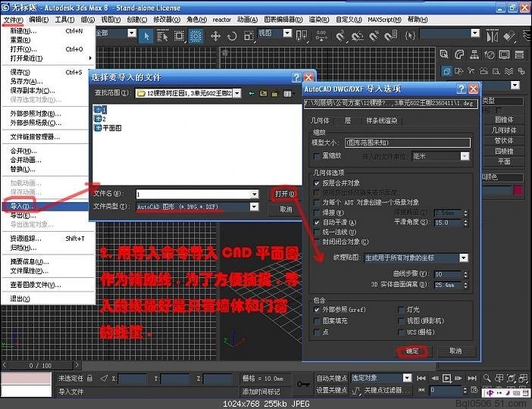Uncheck the 外部参照 (xref) checkbox
Screen dimensions: 532x409
pos(317,310)
